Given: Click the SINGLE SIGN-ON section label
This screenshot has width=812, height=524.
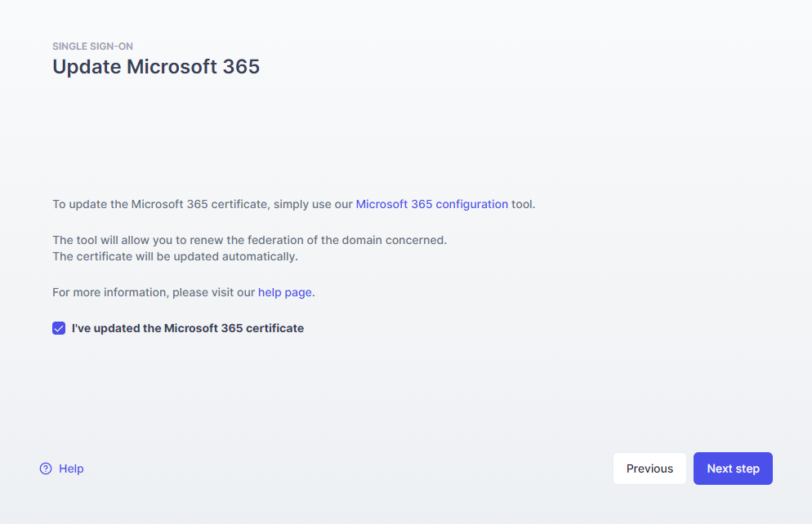Looking at the screenshot, I should pyautogui.click(x=92, y=47).
